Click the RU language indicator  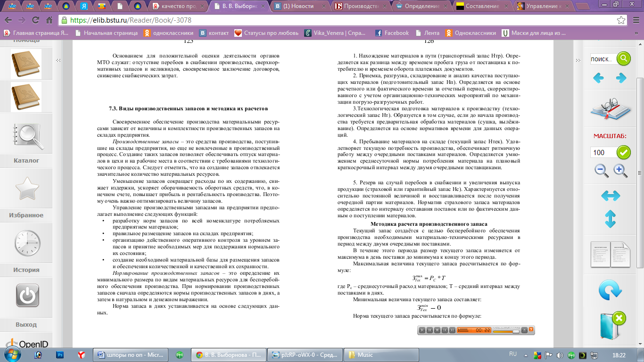point(513,354)
